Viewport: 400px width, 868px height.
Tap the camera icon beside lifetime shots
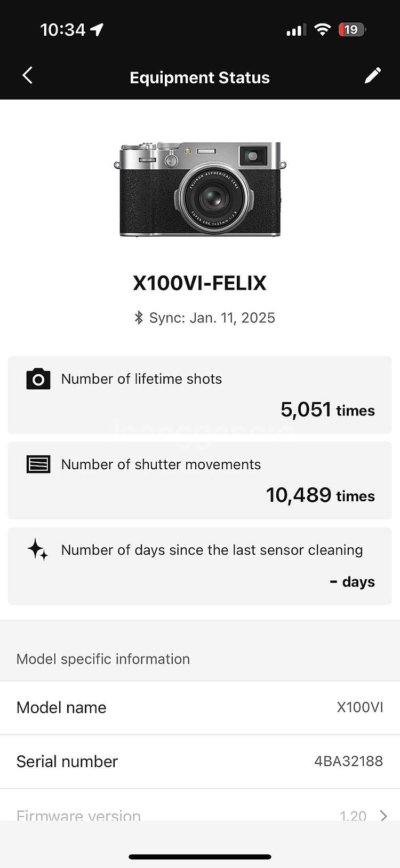coord(38,378)
